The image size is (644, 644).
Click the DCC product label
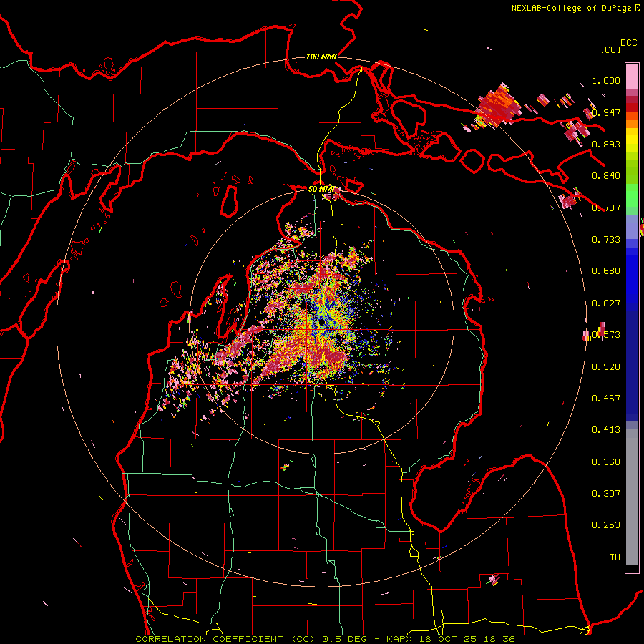coord(629,43)
